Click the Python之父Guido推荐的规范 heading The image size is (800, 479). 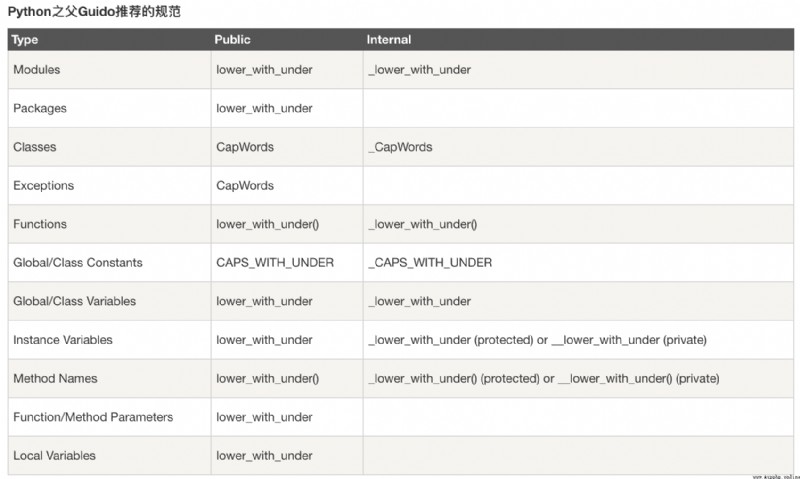pos(94,12)
